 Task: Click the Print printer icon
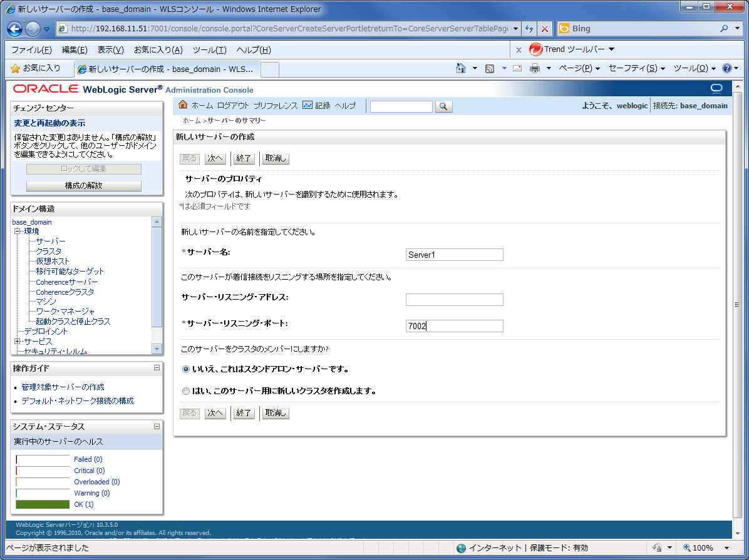click(535, 68)
